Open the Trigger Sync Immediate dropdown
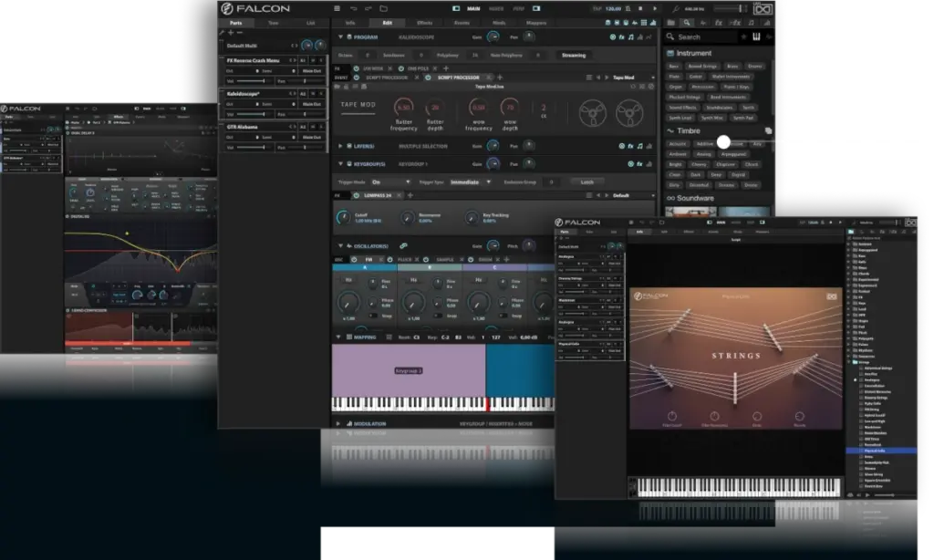This screenshot has height=560, width=934. pyautogui.click(x=471, y=181)
